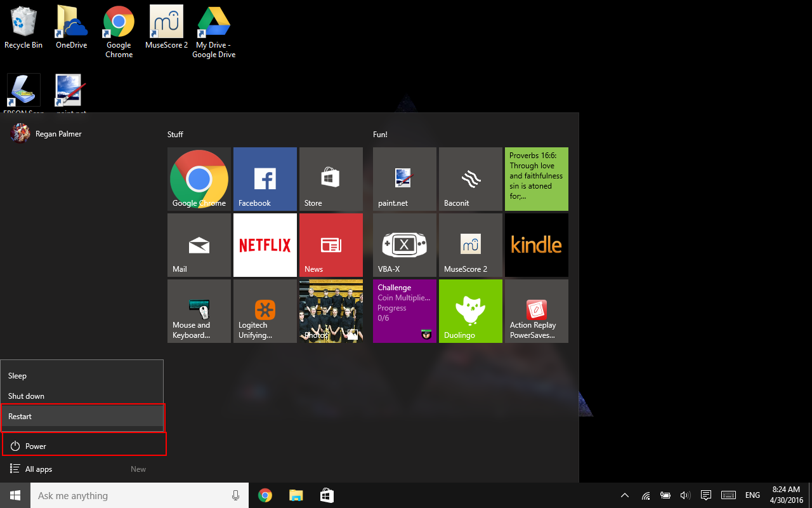Choose Restart from the power menu
The image size is (812, 508).
point(82,417)
